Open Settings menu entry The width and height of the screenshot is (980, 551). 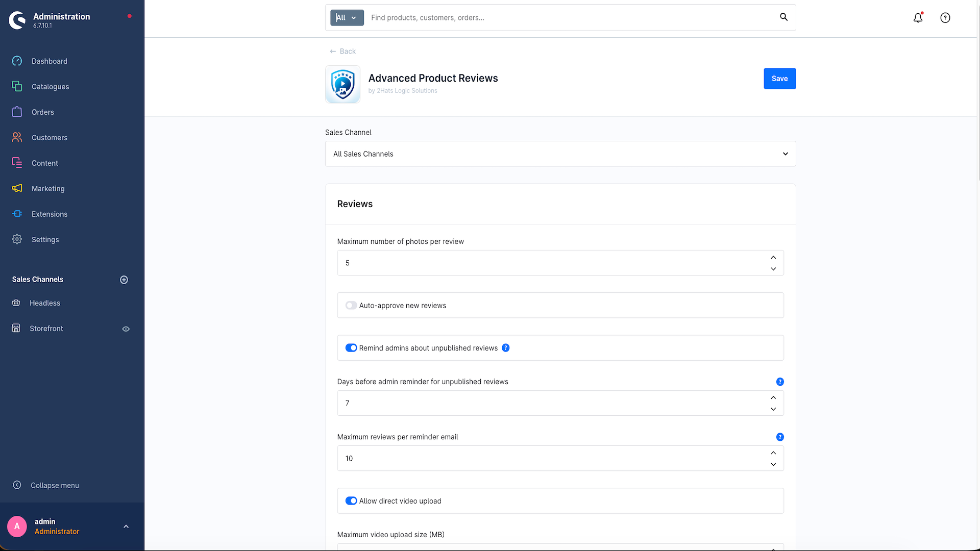[x=45, y=240]
